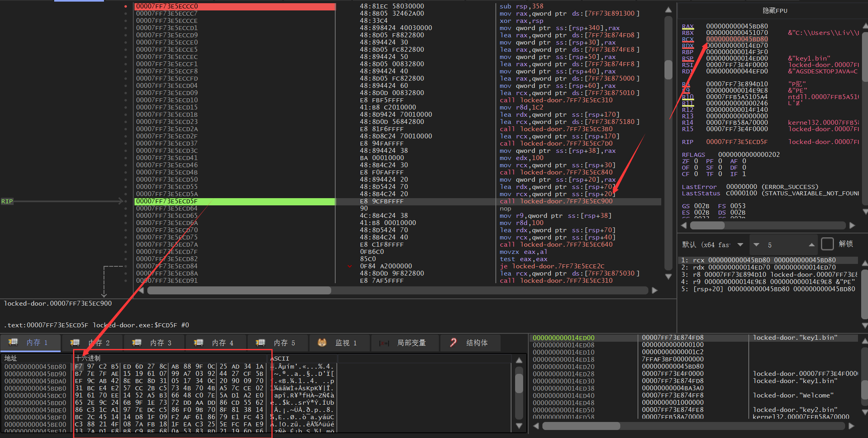The image size is (868, 438).
Task: Click the 隐藏FPU button
Action: (x=775, y=11)
